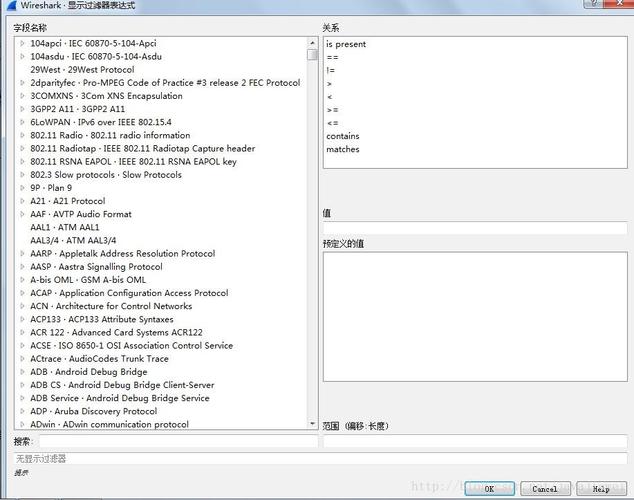634x500 pixels.
Task: Expand the ADwin communication protocol node
Action: [x=22, y=424]
